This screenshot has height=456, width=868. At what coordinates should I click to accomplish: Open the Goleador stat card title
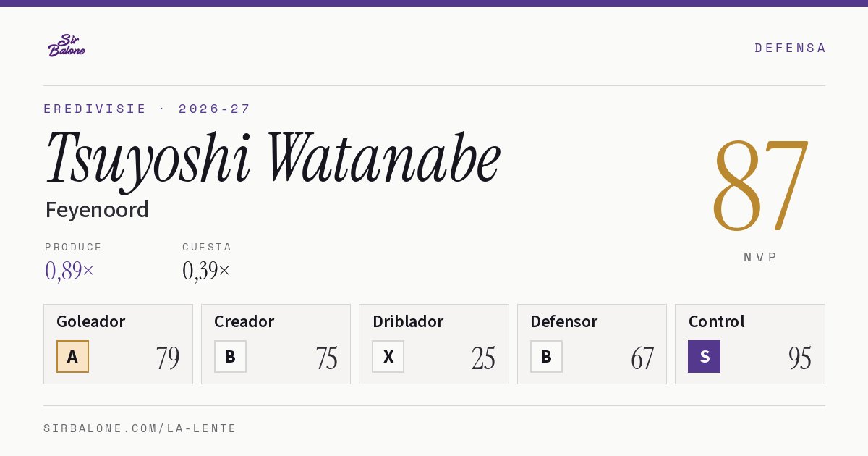coord(91,321)
